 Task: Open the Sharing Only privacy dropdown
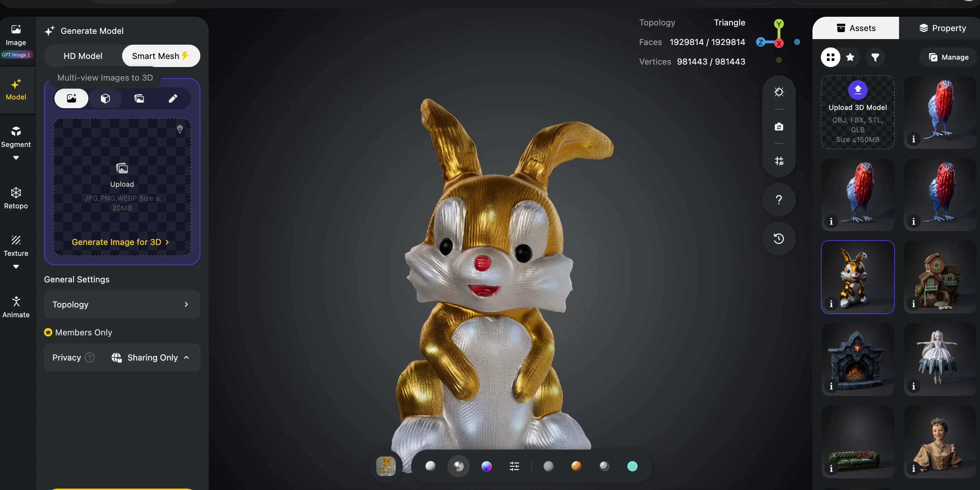click(x=151, y=358)
